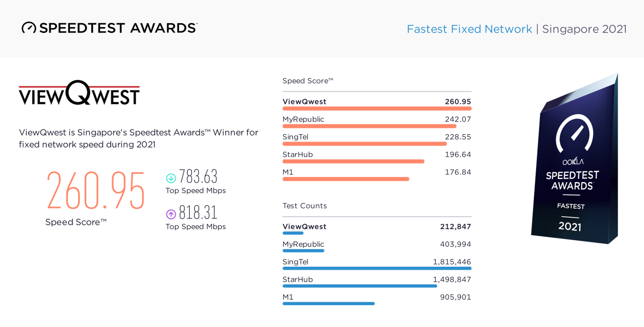Click the Test Counts section heading
Image resolution: width=644 pixels, height=327 pixels.
(305, 206)
